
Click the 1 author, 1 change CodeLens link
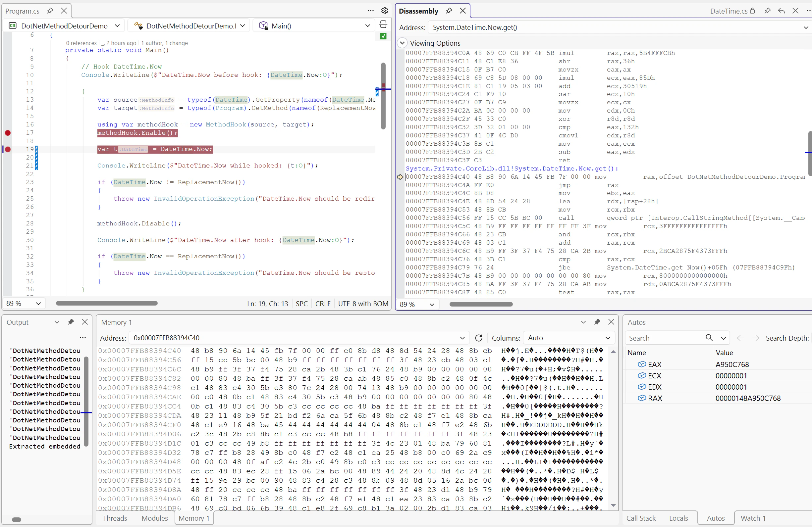[164, 43]
